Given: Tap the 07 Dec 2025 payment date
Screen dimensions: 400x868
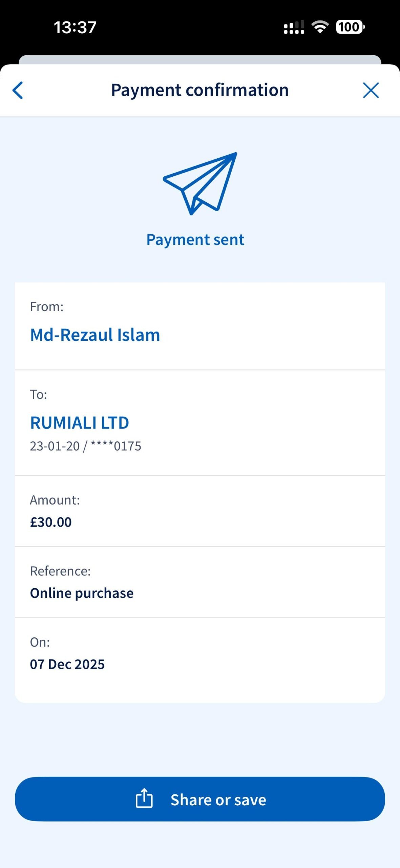Looking at the screenshot, I should pyautogui.click(x=67, y=664).
